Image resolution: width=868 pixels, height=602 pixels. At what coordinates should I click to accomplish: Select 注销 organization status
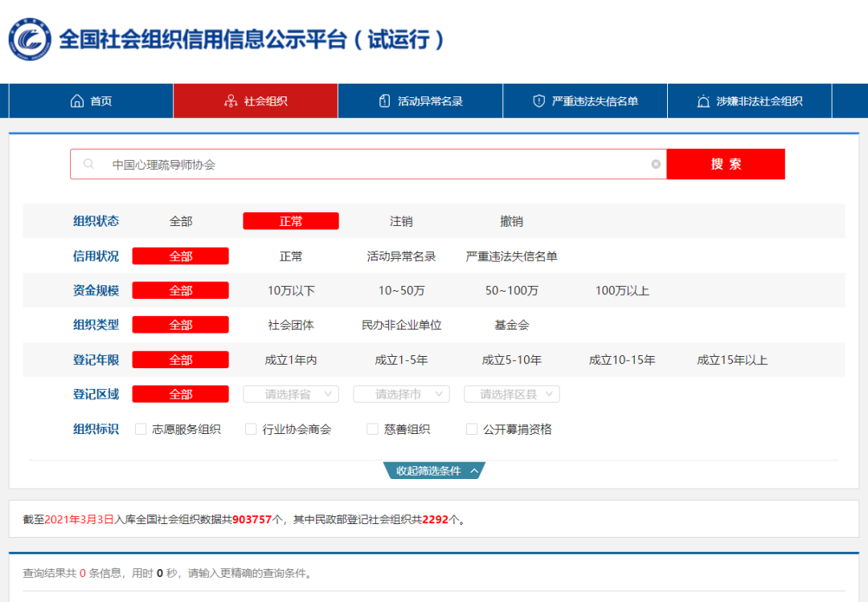point(401,221)
